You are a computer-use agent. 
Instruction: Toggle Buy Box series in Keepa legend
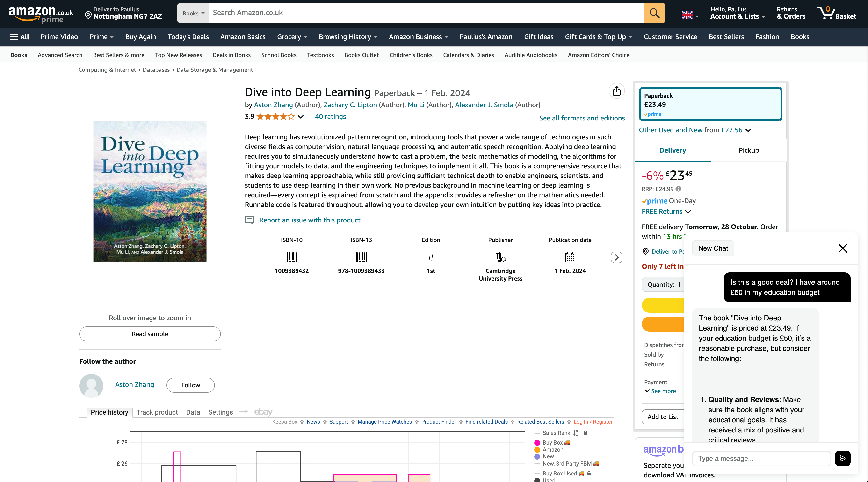pos(552,443)
